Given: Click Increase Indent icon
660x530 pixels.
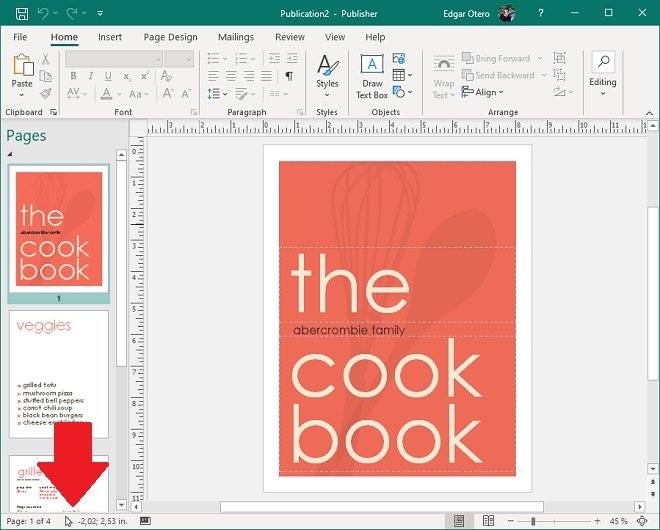Looking at the screenshot, I should click(x=292, y=59).
